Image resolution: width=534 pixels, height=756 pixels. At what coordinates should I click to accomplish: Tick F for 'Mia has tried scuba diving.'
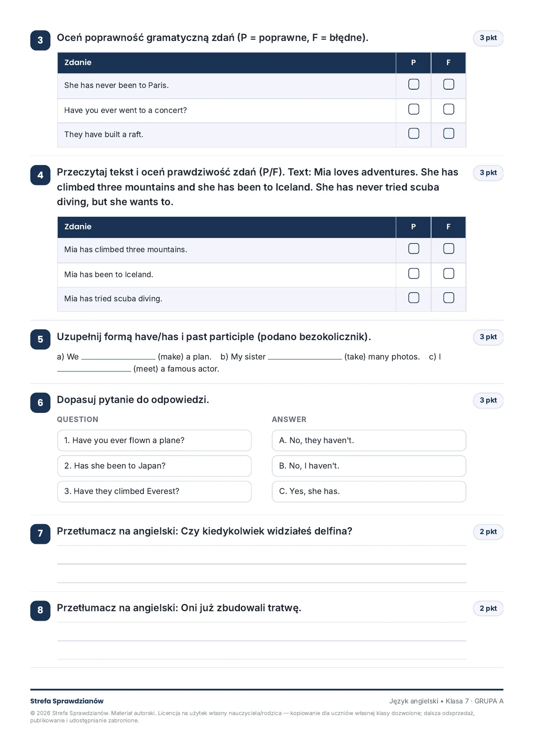pyautogui.click(x=448, y=297)
